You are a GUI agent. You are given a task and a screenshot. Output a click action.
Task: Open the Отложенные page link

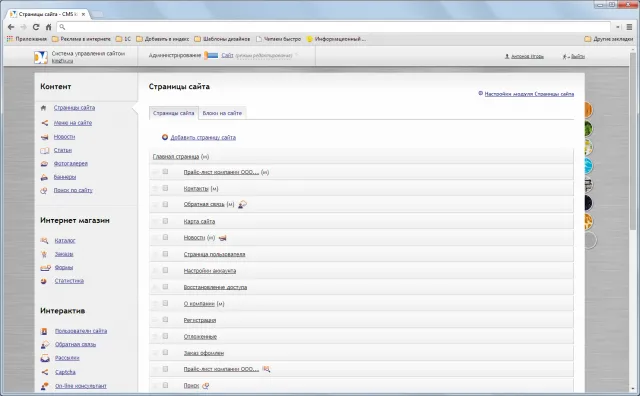pos(200,337)
